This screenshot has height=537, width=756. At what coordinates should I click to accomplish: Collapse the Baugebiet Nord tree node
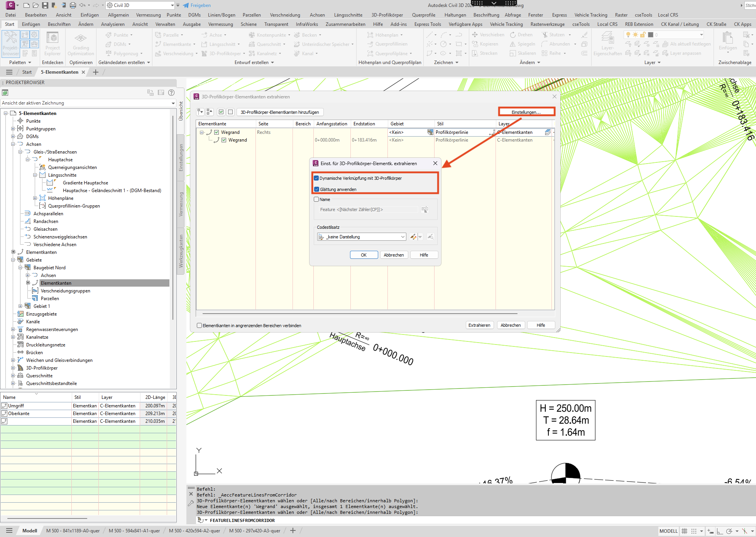pyautogui.click(x=20, y=268)
